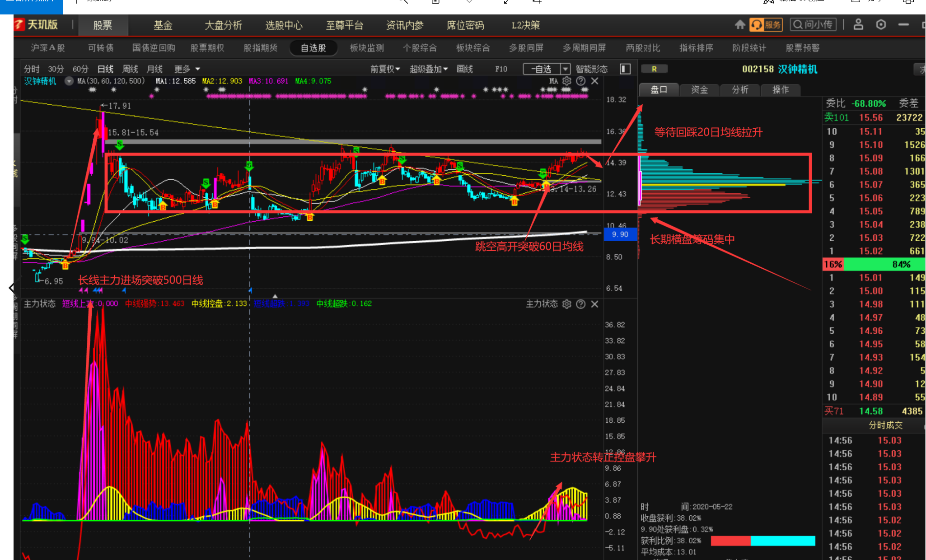This screenshot has width=926, height=560.
Task: Click the S sell marker at 17.91 peak
Action: coord(119,145)
